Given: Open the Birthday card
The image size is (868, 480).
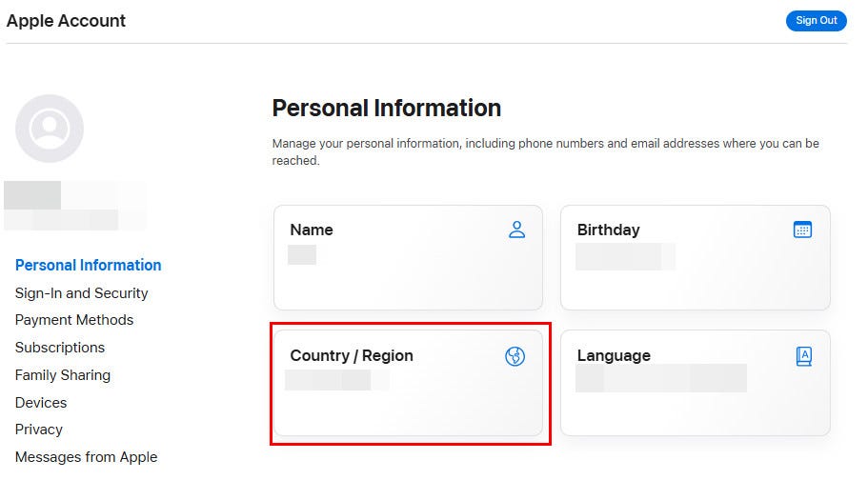Looking at the screenshot, I should (x=696, y=257).
